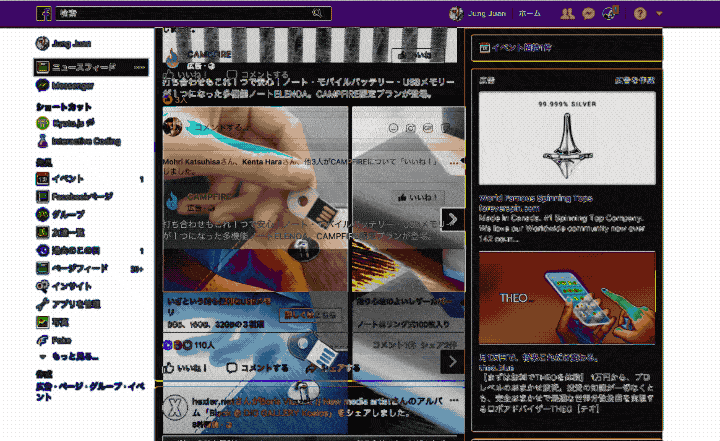Click lower carousel next arrow
This screenshot has width=720, height=441.
click(x=452, y=362)
